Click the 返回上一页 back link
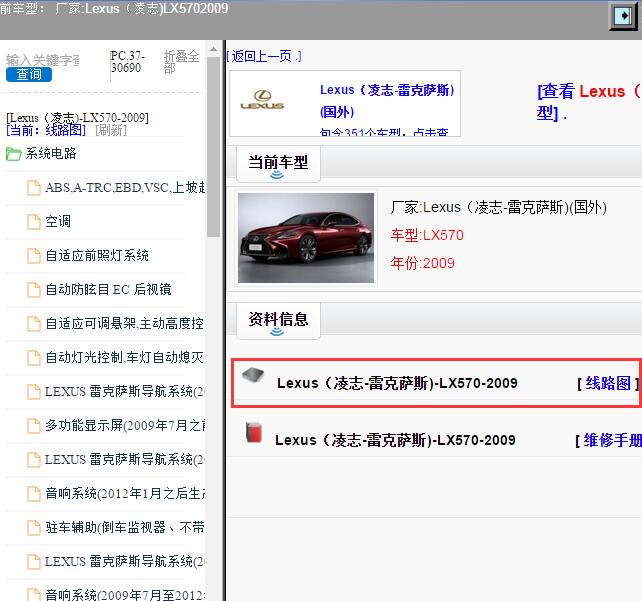This screenshot has width=642, height=601. [264, 56]
